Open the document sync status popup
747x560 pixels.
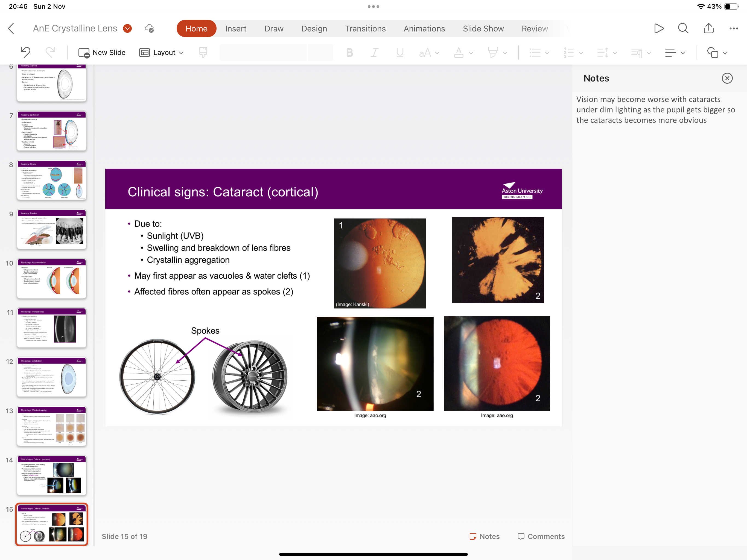[150, 28]
